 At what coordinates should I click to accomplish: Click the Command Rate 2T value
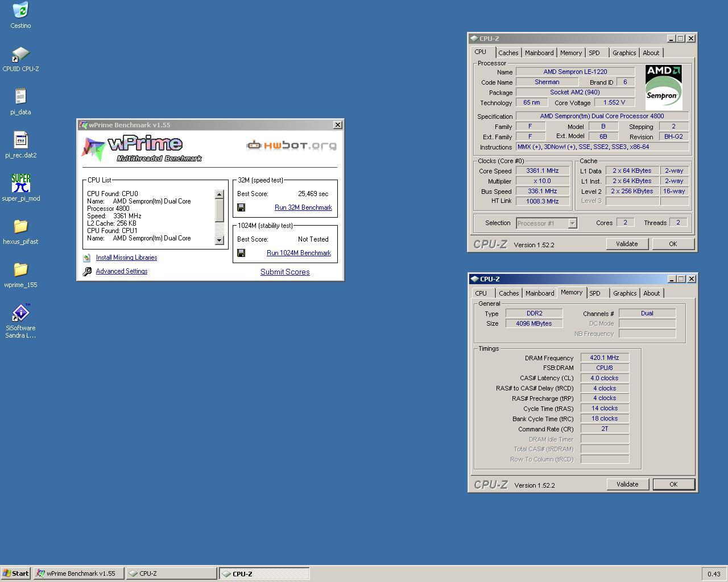point(605,429)
